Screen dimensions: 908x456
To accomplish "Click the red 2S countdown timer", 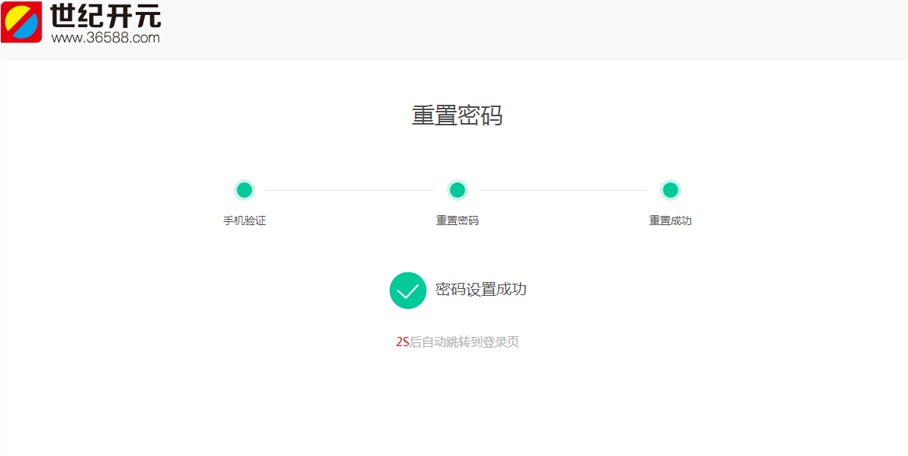I will click(x=402, y=342).
